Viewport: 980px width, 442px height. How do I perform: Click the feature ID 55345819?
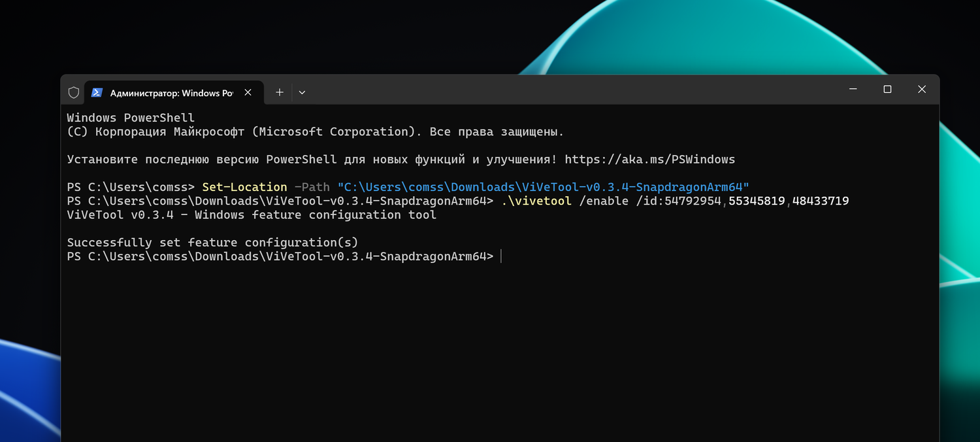pos(757,201)
